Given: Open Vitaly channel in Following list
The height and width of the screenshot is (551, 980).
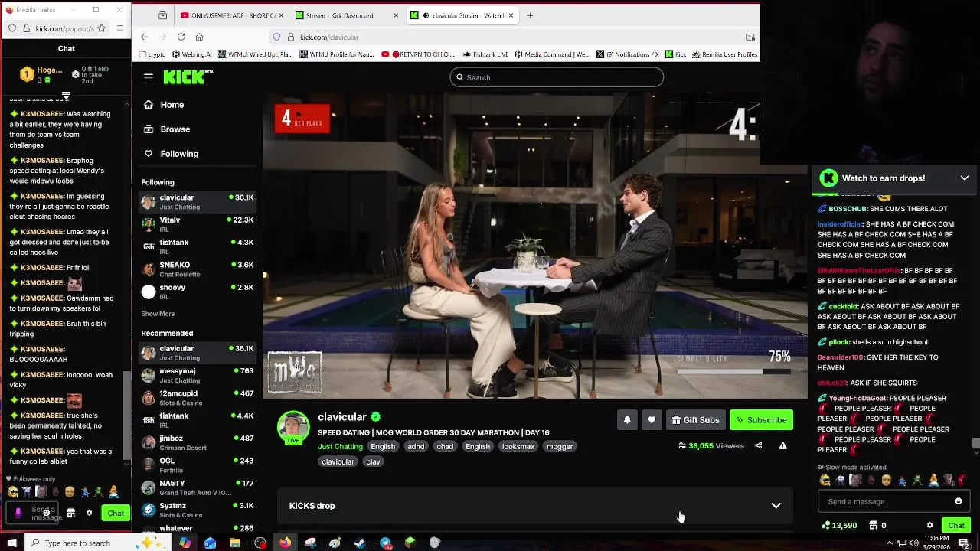Looking at the screenshot, I should click(x=198, y=223).
